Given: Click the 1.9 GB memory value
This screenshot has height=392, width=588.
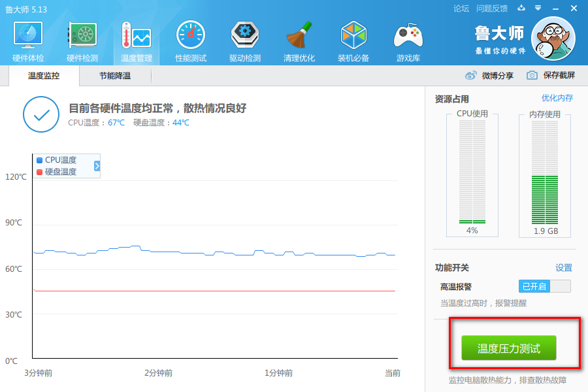Looking at the screenshot, I should tap(546, 231).
